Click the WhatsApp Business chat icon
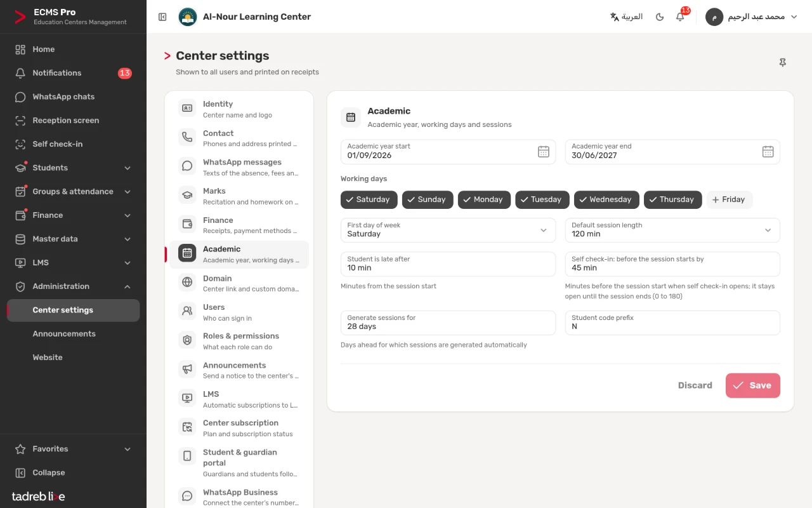 [187, 497]
